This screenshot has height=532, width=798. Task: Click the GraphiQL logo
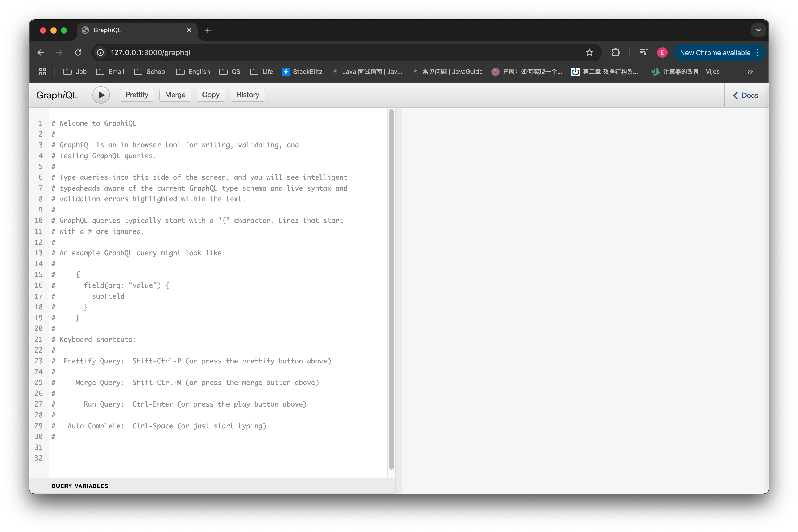point(57,95)
